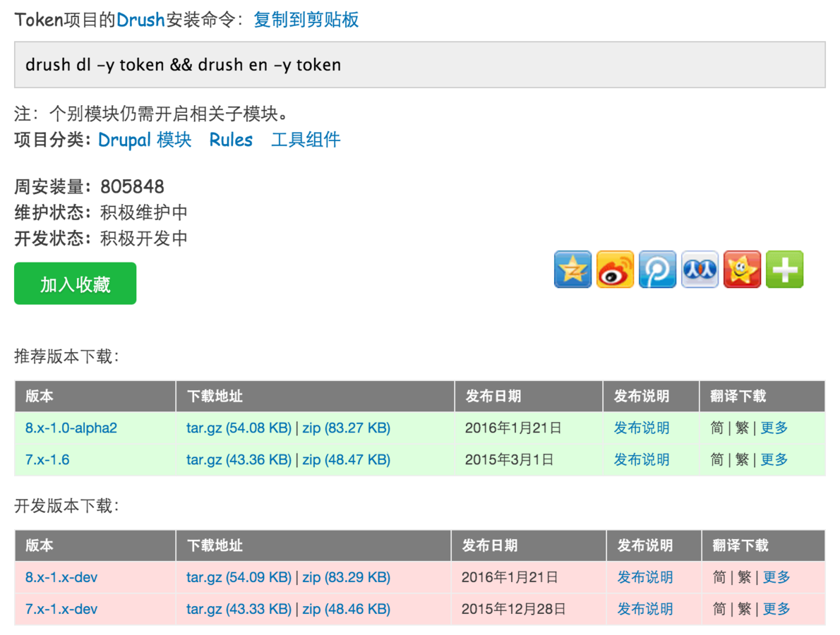The width and height of the screenshot is (840, 635).
Task: Click 复制到剪贴板 link
Action: click(306, 20)
